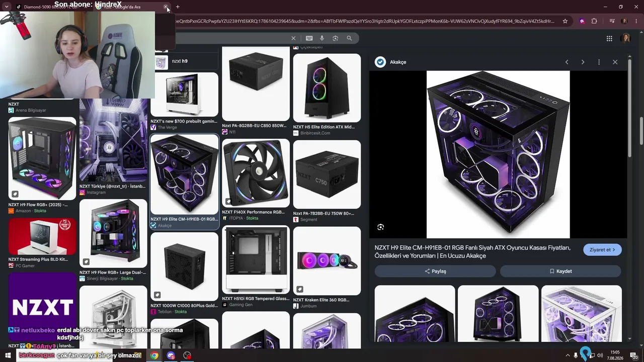Open the NZXT F140X Performance RGB fan image
Image resolution: width=644 pixels, height=362 pixels.
click(x=256, y=174)
